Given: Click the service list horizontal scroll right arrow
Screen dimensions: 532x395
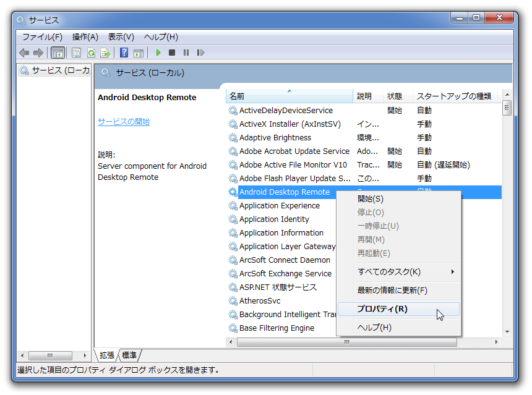Looking at the screenshot, I should (x=496, y=342).
